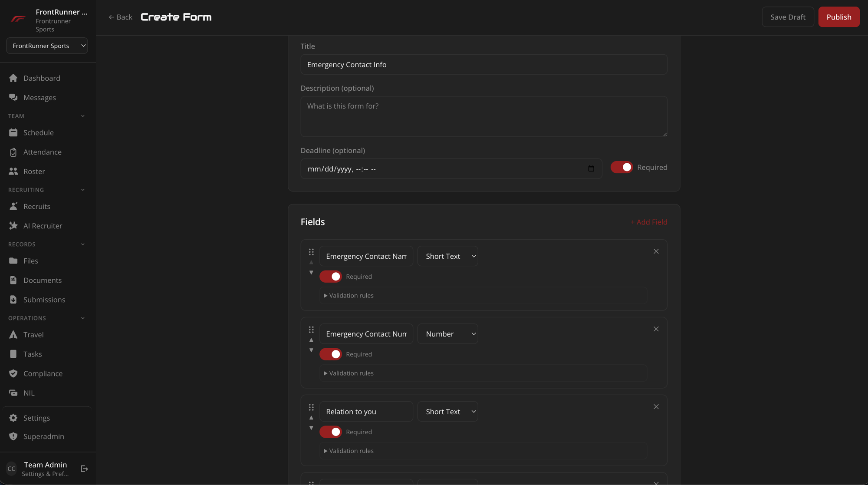The image size is (868, 485).
Task: Move Emergency Contact Number field down
Action: click(x=311, y=350)
